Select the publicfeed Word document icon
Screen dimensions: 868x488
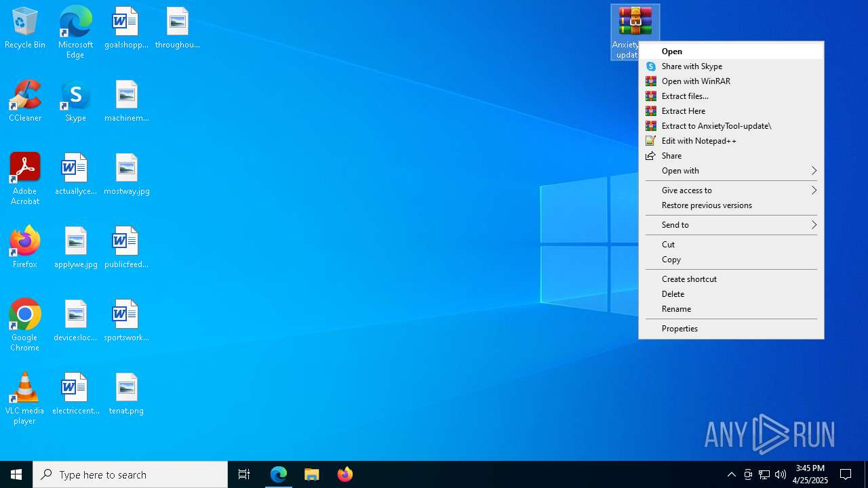126,248
